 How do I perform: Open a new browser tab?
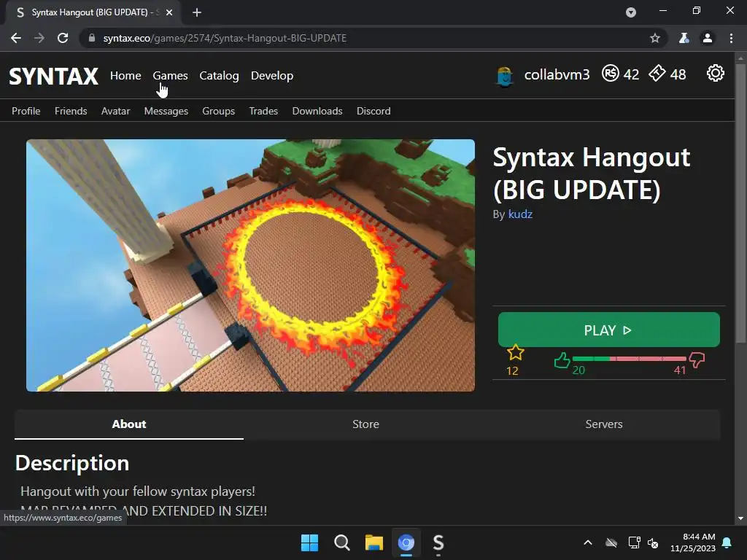point(197,12)
